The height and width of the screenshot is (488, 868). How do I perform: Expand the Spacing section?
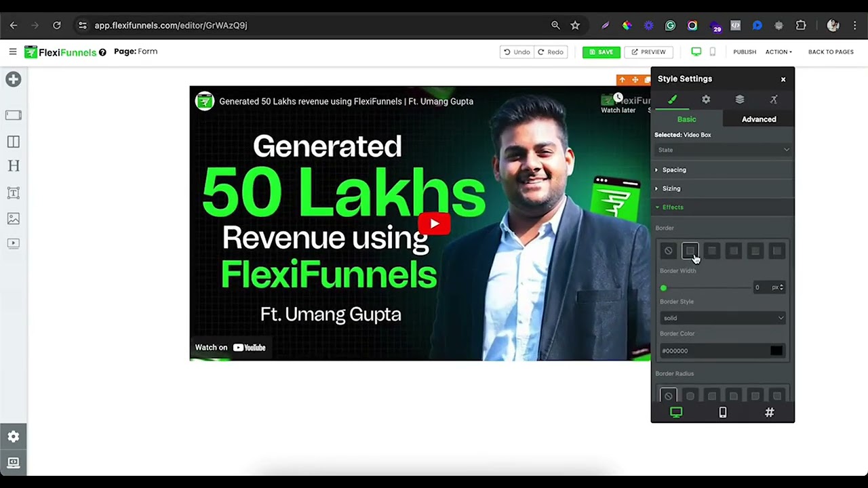click(723, 169)
